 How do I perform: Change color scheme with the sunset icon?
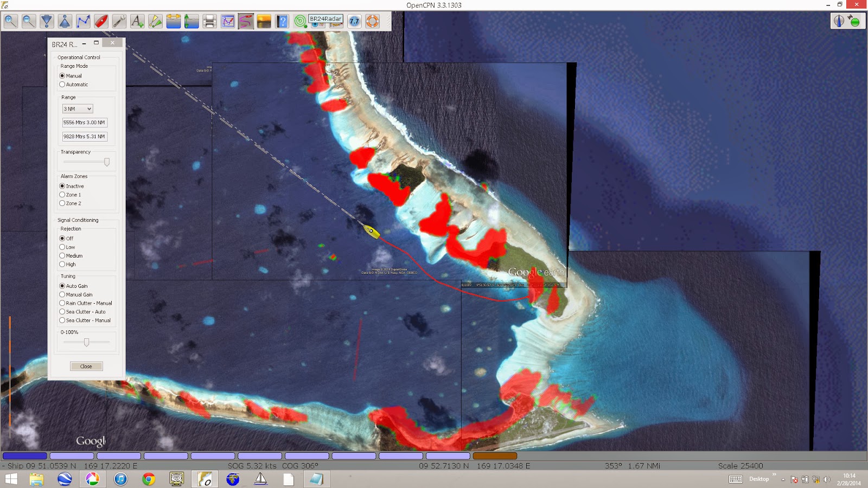point(264,21)
